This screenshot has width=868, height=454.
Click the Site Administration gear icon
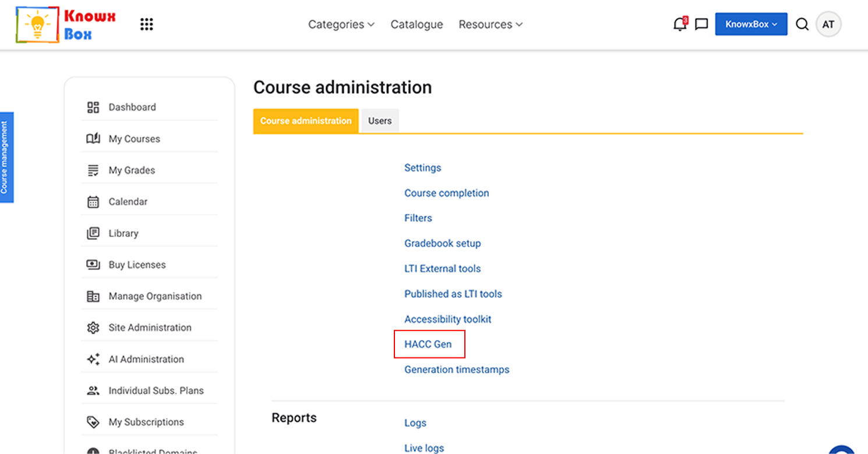pos(93,328)
